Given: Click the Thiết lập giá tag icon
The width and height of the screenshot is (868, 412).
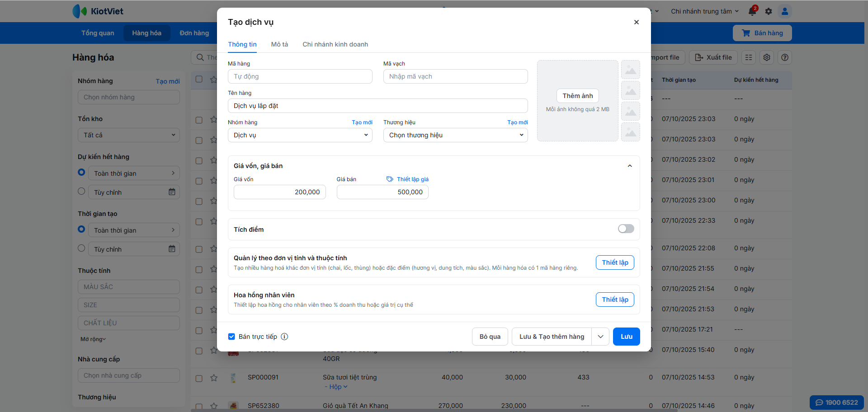Looking at the screenshot, I should click(x=390, y=179).
